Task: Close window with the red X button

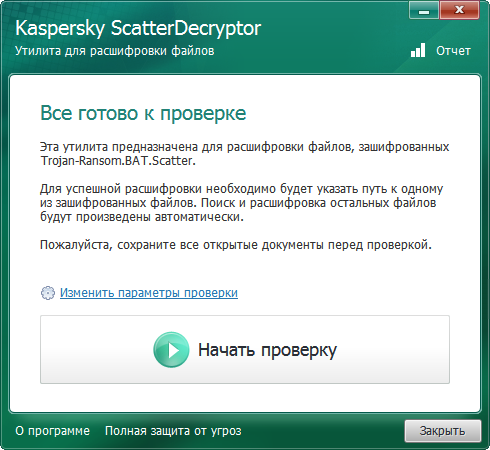Action: click(x=459, y=10)
